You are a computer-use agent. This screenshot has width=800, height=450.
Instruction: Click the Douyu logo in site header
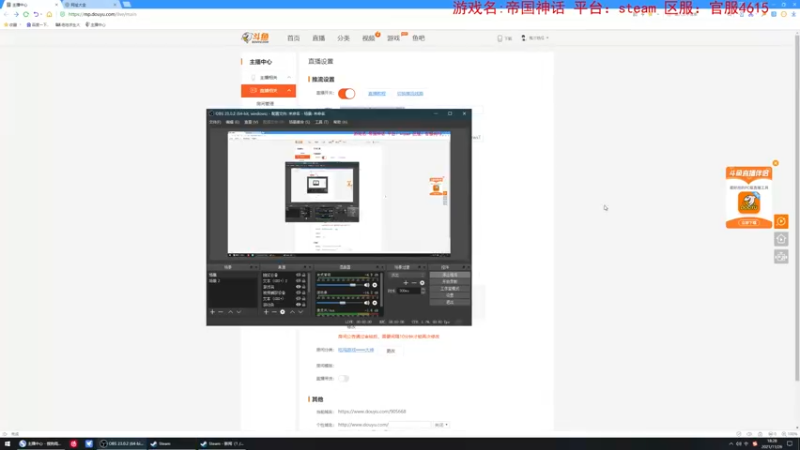[x=255, y=38]
